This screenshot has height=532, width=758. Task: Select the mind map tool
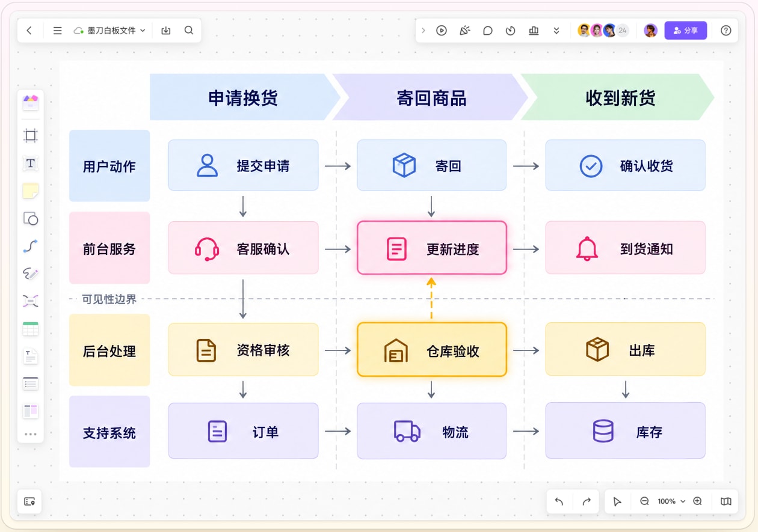coord(30,301)
